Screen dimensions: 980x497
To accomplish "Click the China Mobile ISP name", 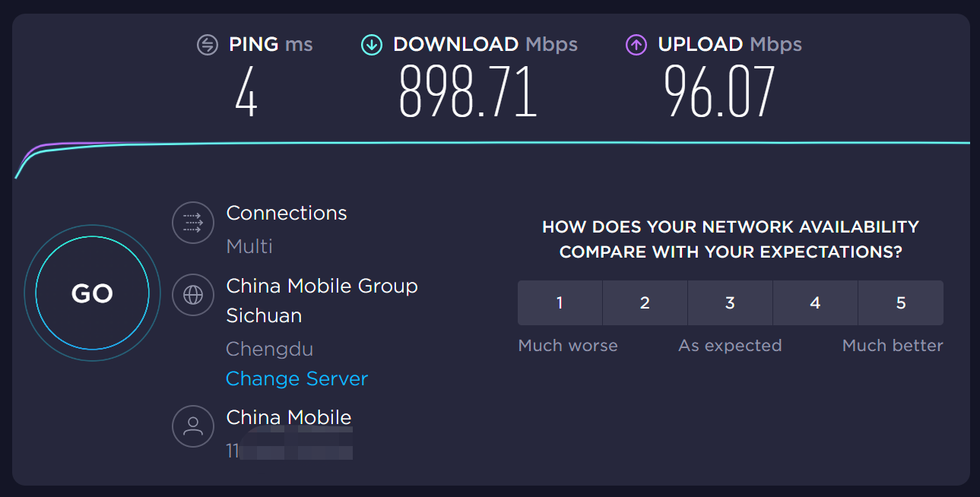I will pyautogui.click(x=289, y=417).
